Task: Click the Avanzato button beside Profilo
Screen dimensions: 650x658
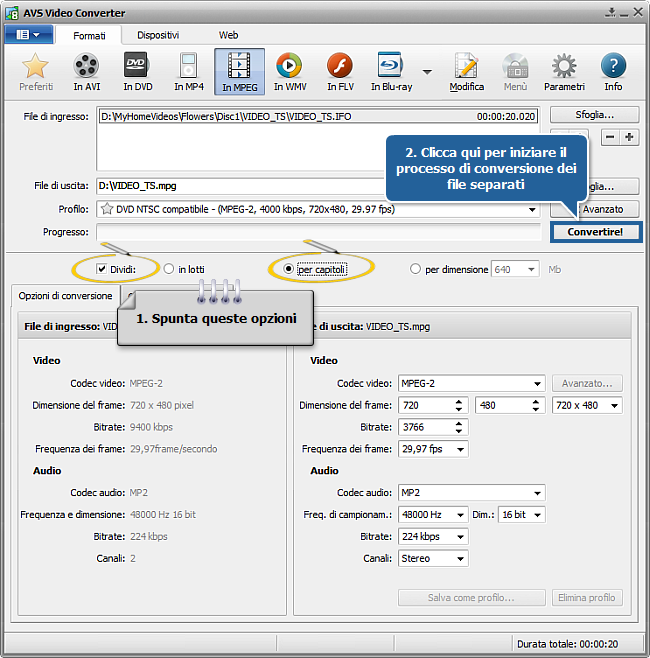Action: (x=596, y=210)
